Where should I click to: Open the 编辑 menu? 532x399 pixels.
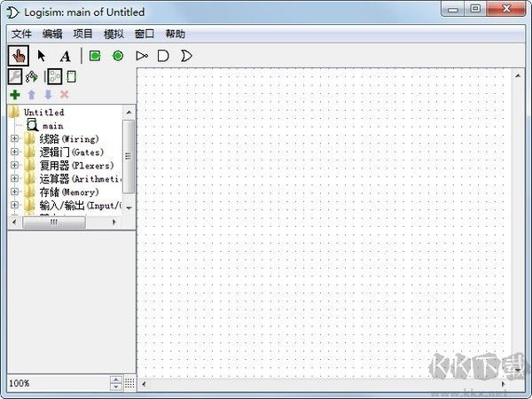[52, 34]
